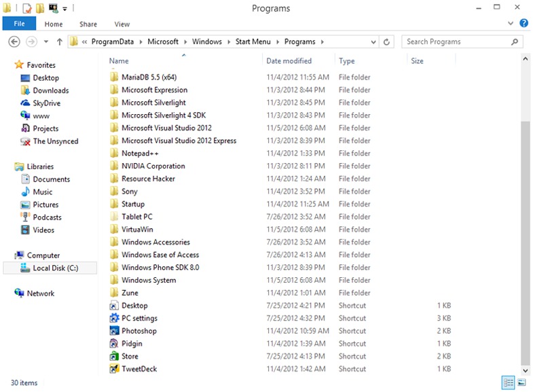Expand the Start Menu breadcrumb arrow

tap(278, 42)
